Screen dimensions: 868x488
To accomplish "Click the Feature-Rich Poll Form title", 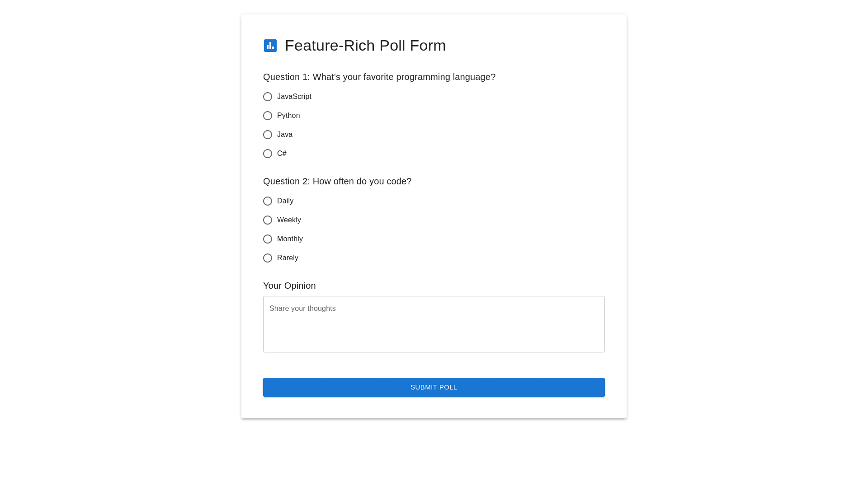I will (365, 46).
